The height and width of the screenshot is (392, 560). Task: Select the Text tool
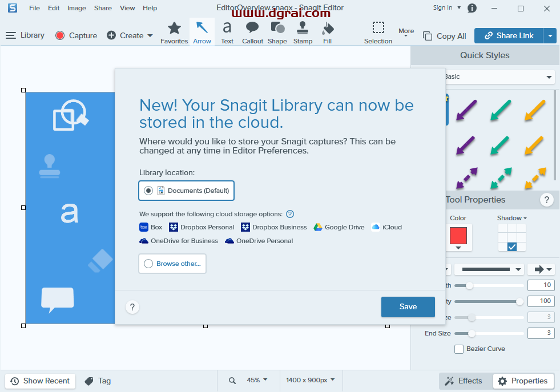coord(227,33)
